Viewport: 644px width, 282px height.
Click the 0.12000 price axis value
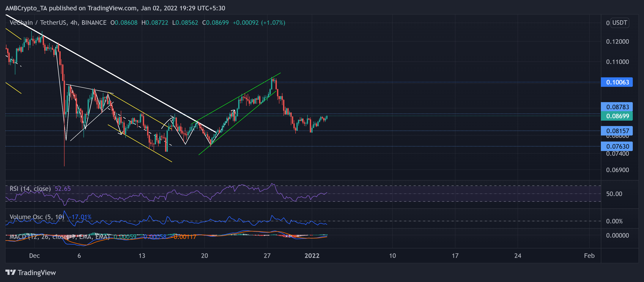pos(617,41)
